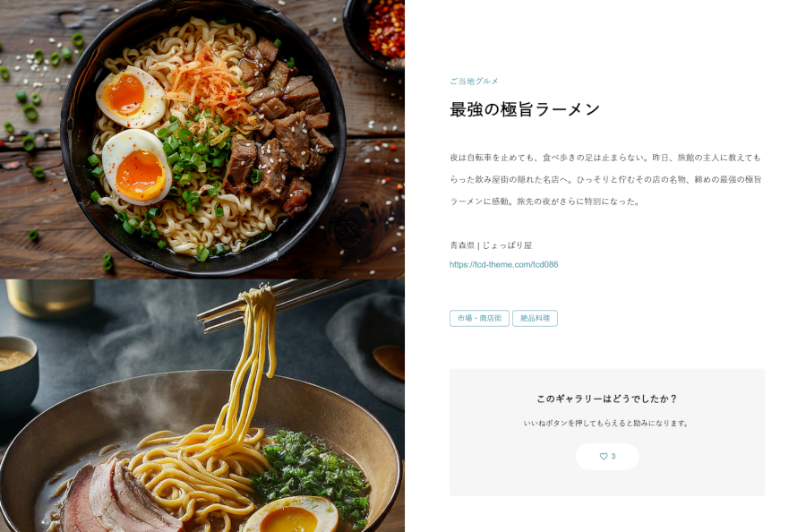Click the wooden spoon in lower photo

pyautogui.click(x=390, y=361)
